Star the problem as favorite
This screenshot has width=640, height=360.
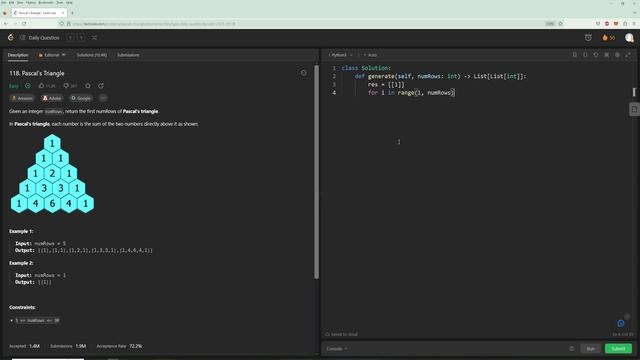(x=88, y=86)
